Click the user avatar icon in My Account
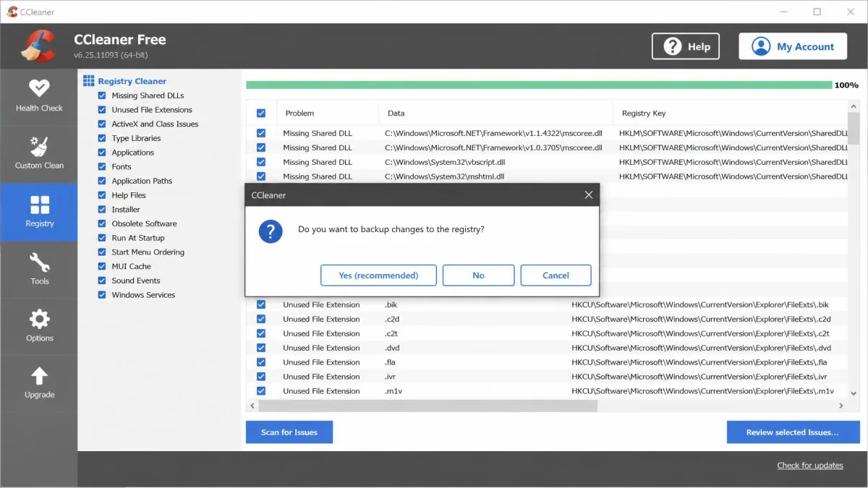Screen dimensions: 868x488 click(x=760, y=46)
